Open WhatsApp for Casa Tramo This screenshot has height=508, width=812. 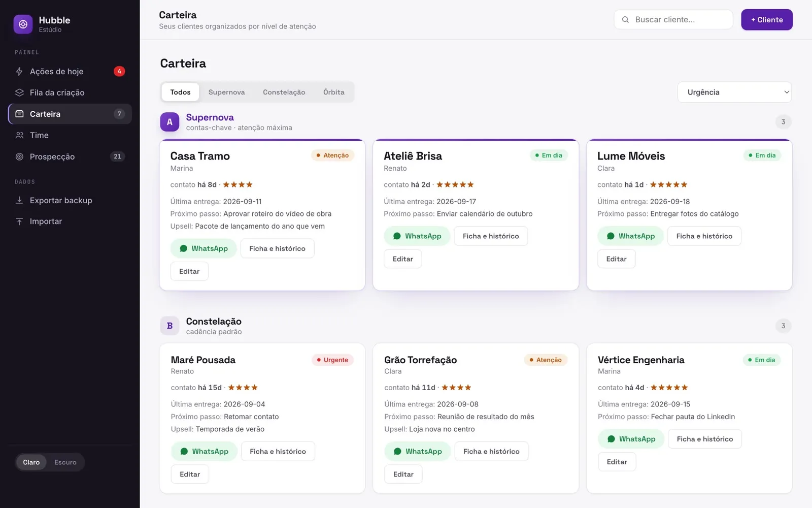click(x=204, y=248)
